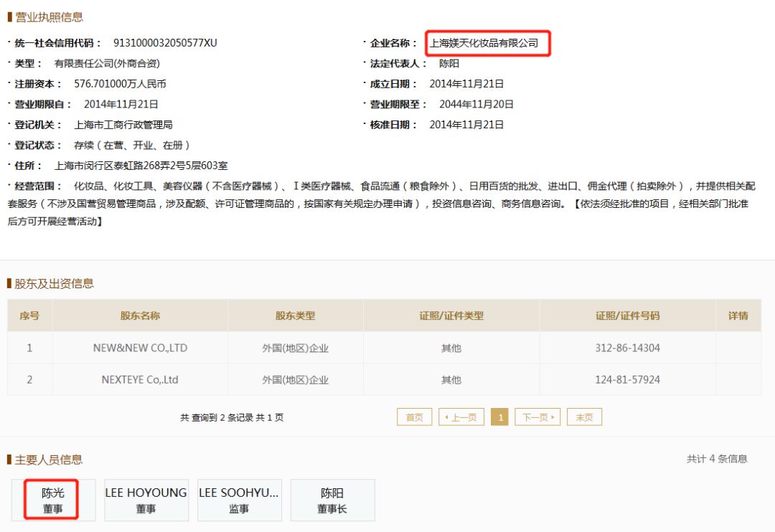The height and width of the screenshot is (532, 775).
Task: Open personnel card LEE HOYOUNG 董事
Action: tap(146, 500)
